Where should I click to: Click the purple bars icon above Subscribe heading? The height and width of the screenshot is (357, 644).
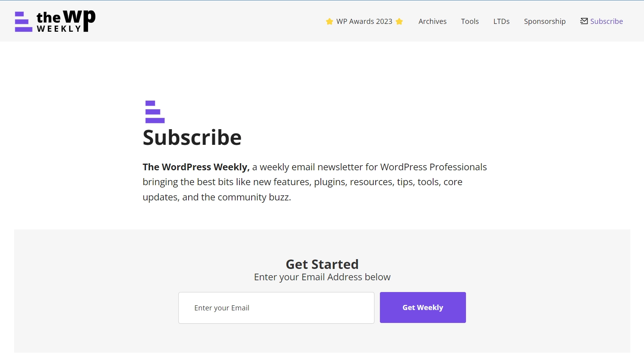[x=154, y=111]
